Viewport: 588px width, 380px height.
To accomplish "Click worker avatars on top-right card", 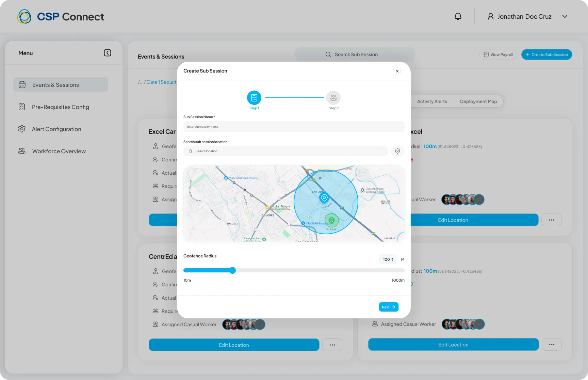I will pos(463,200).
